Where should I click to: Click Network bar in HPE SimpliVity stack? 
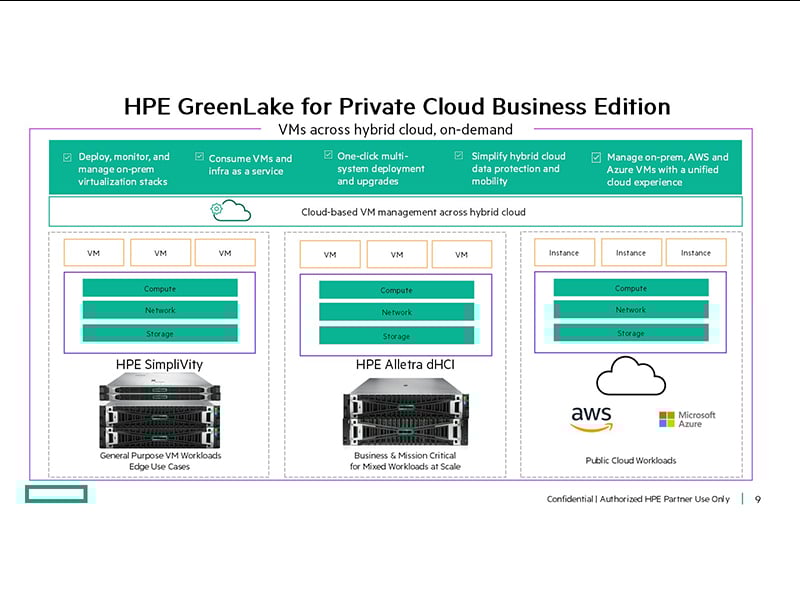tap(160, 310)
